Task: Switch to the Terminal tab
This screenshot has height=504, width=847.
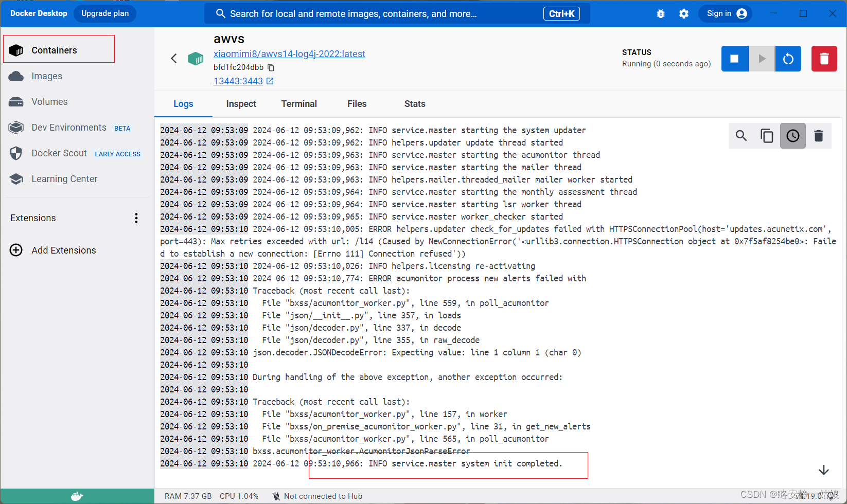Action: 299,104
